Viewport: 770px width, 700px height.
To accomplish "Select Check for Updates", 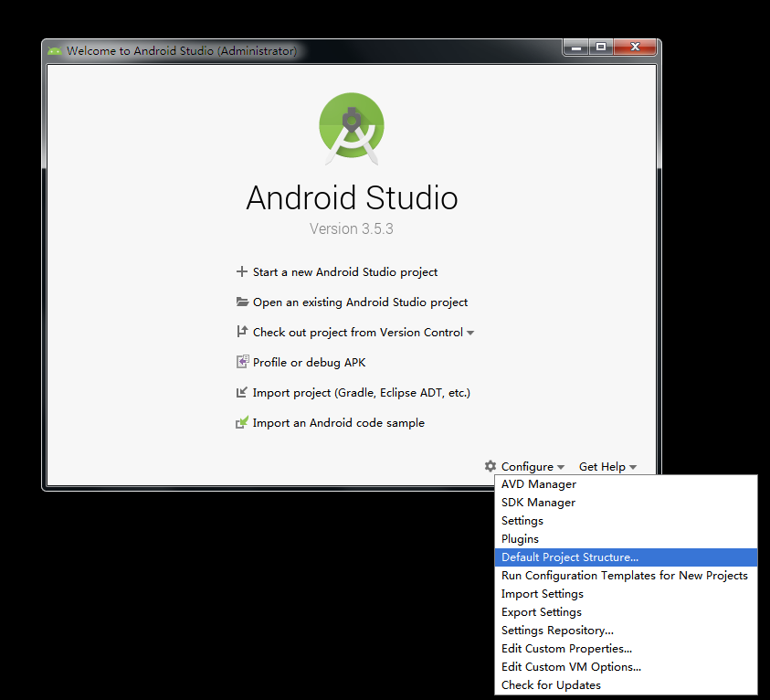I will click(x=626, y=684).
